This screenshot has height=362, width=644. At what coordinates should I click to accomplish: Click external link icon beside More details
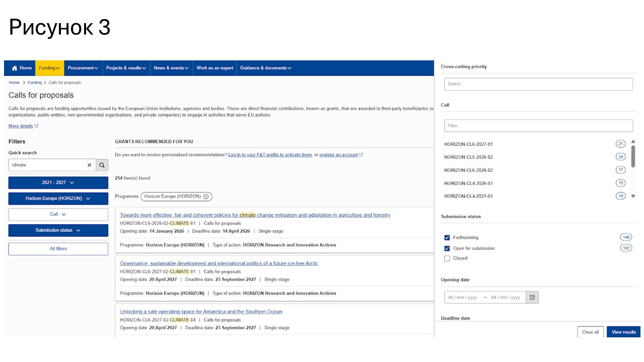click(37, 126)
